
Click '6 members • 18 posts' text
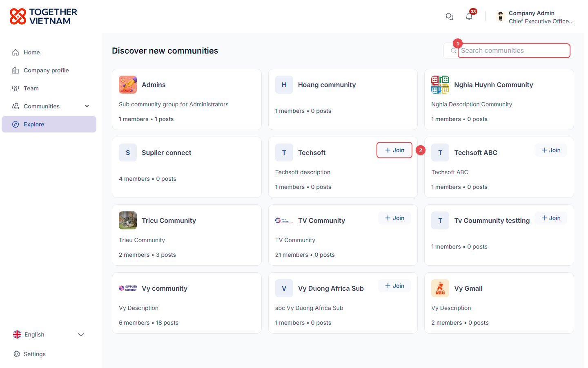(x=149, y=323)
